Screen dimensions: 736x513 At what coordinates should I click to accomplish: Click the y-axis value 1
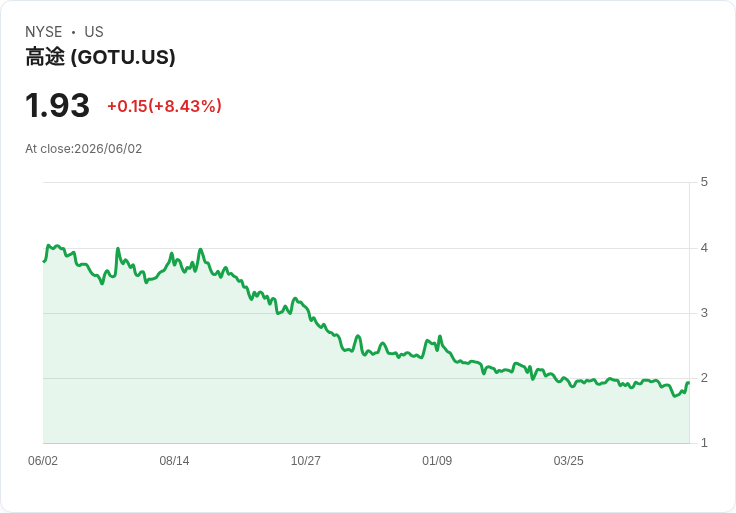point(704,443)
